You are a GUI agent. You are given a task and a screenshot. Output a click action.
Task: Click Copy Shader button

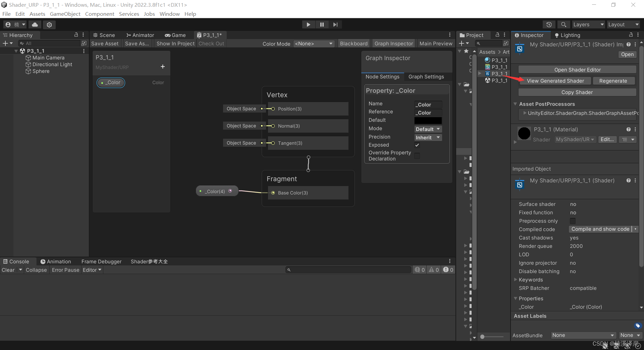coord(577,92)
